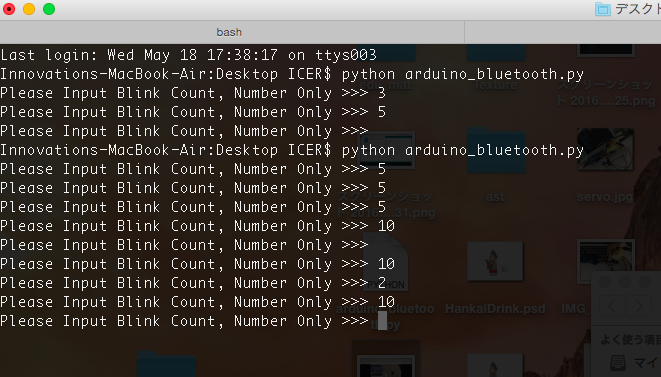
Task: Minimize the terminal with the yellow button
Action: [29, 9]
